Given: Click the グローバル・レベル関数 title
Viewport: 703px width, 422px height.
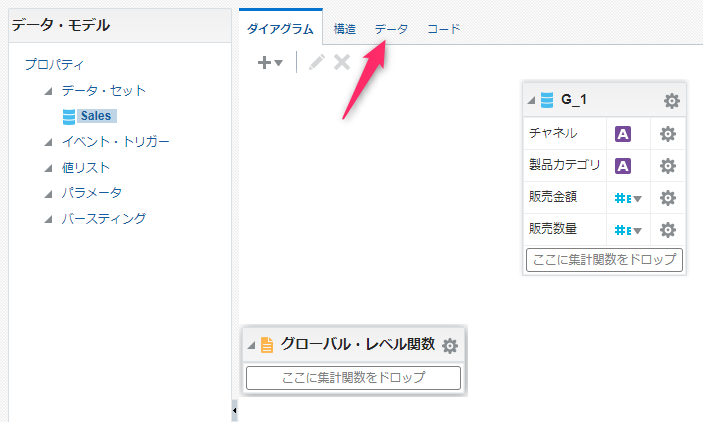Looking at the screenshot, I should pos(358,344).
